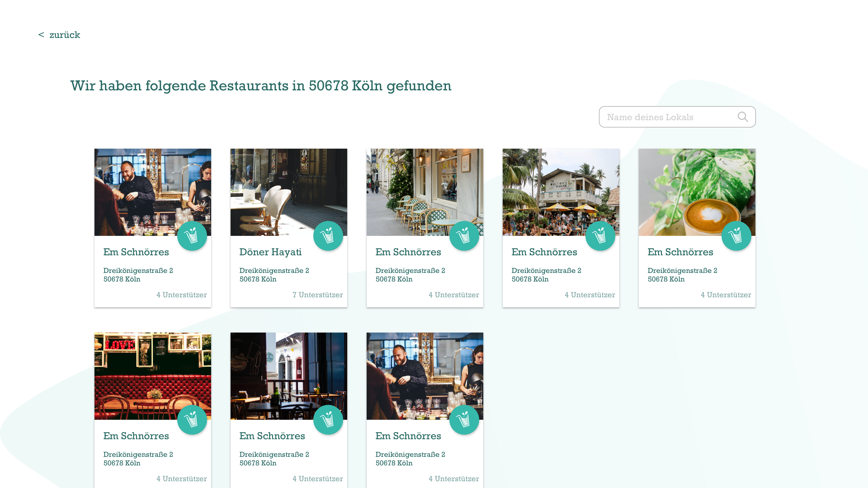The image size is (868, 488).
Task: Click the drink icon on Döner Hayati card
Action: click(328, 236)
